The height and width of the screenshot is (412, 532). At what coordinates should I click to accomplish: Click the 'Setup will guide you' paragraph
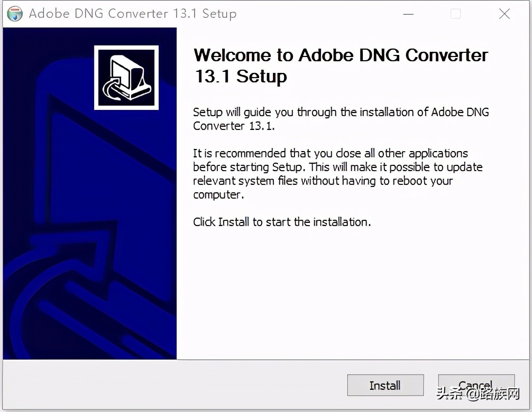(341, 119)
